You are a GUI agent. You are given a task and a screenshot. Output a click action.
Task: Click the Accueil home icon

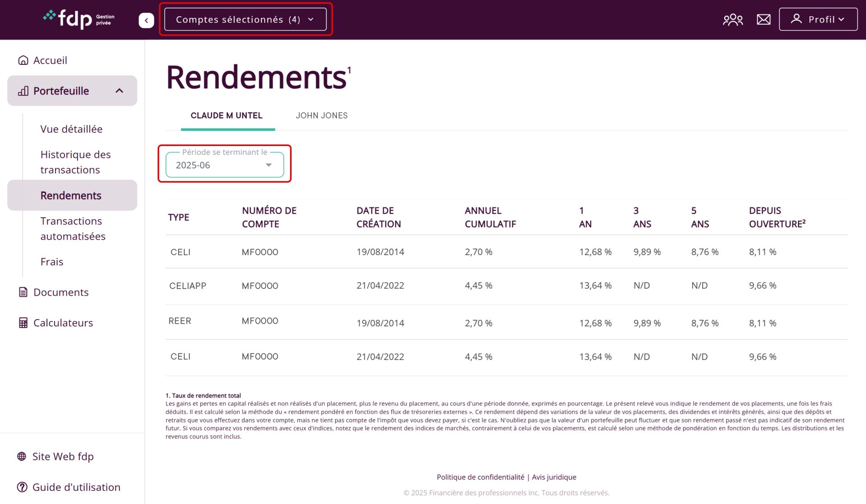point(23,60)
